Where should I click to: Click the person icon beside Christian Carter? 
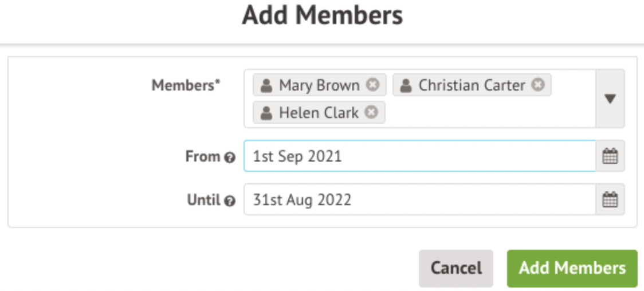tap(406, 86)
